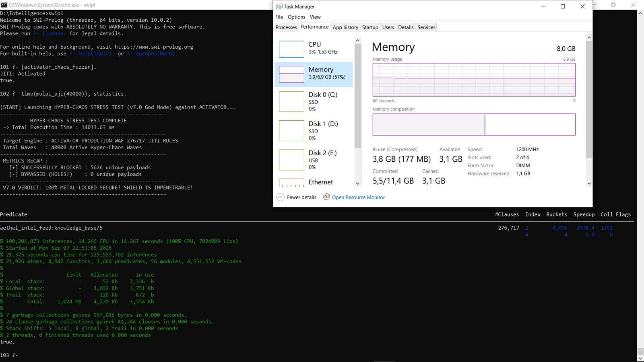Click the 'Global stack' statistics row
Viewport: 644px width, 362px height.
[x=77, y=288]
